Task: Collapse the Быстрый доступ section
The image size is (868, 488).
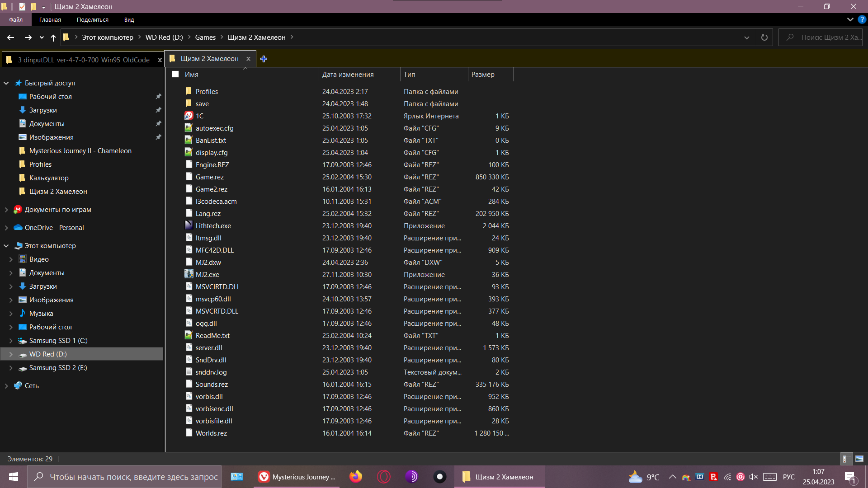Action: pos(6,83)
